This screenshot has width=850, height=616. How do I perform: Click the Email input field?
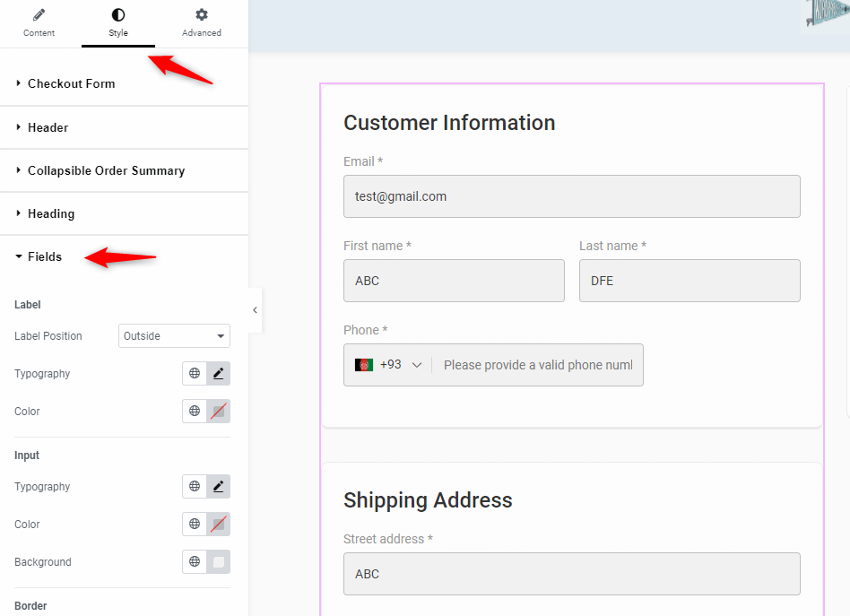tap(572, 196)
